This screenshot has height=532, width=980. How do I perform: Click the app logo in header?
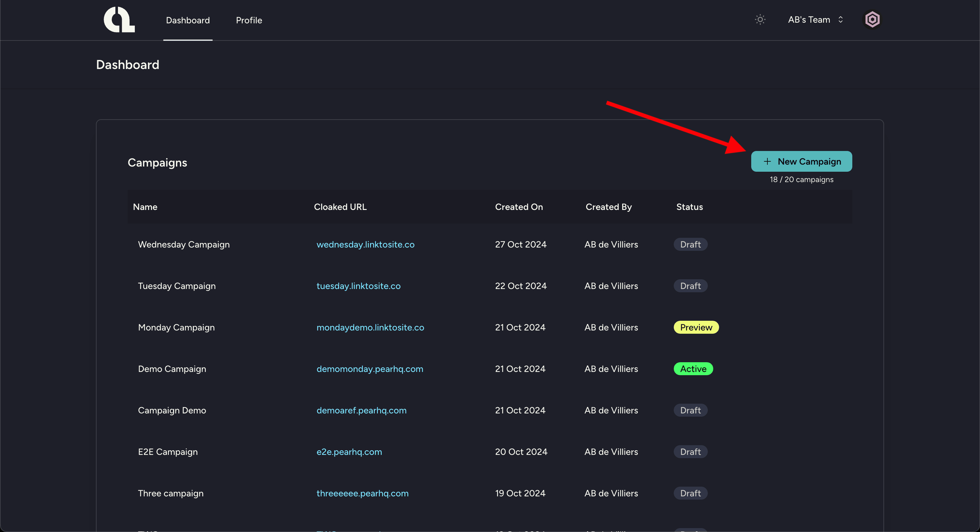pos(119,19)
